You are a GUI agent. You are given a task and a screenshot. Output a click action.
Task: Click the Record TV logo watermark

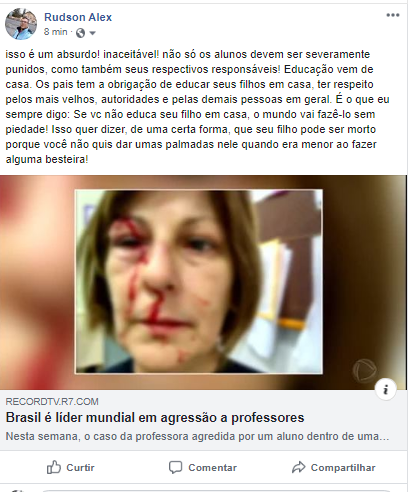[x=365, y=370]
